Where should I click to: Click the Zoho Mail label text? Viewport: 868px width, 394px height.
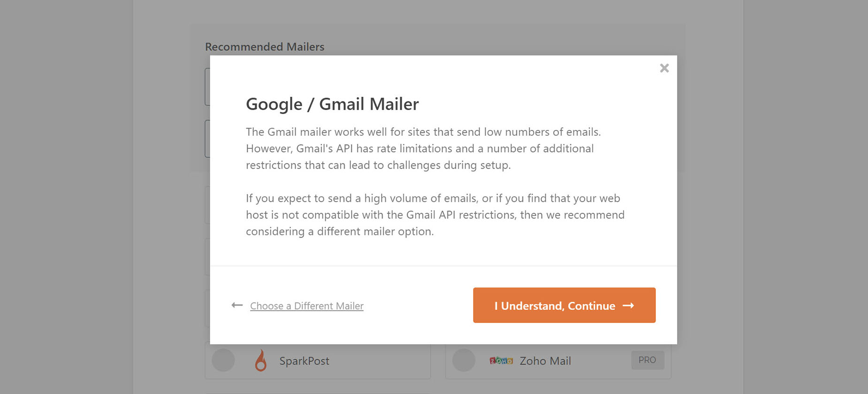[545, 361]
